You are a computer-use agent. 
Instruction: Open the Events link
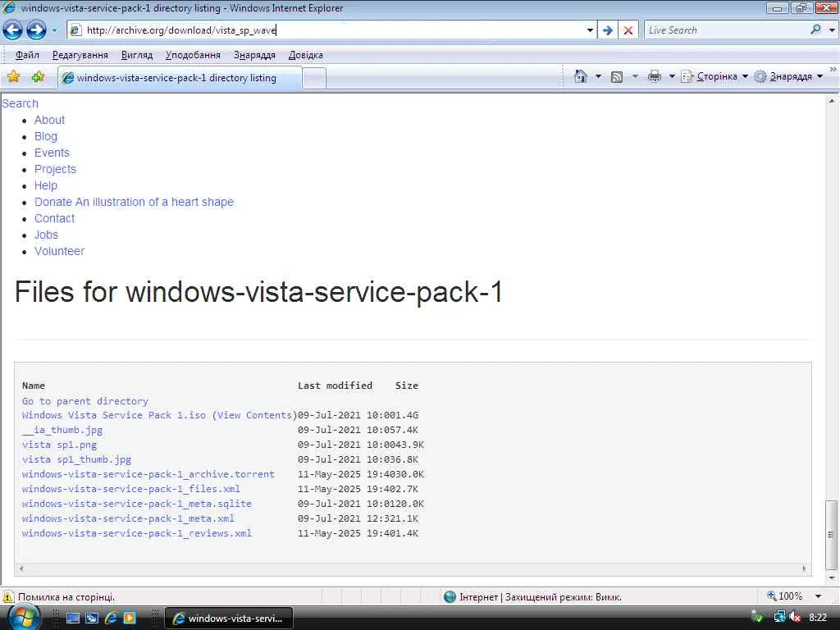pyautogui.click(x=52, y=153)
